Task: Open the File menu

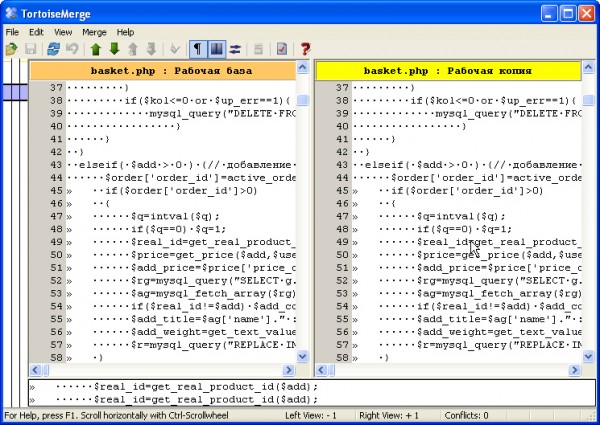Action: point(12,32)
